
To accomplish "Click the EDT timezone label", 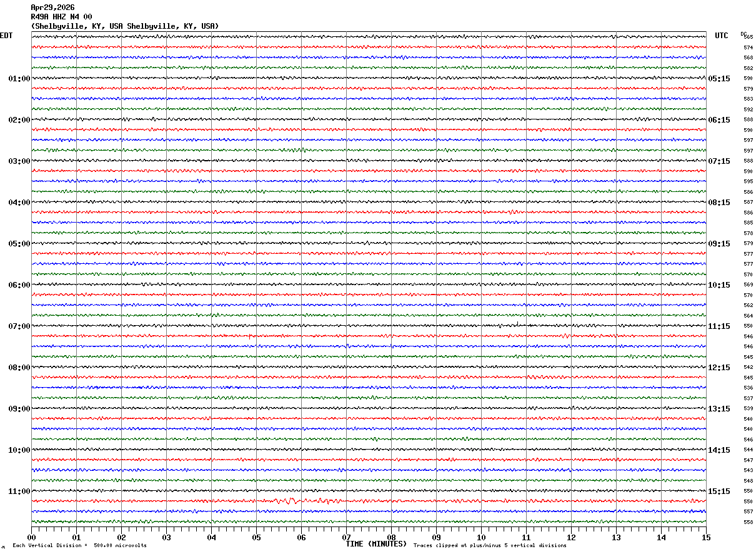I will 6,36.
